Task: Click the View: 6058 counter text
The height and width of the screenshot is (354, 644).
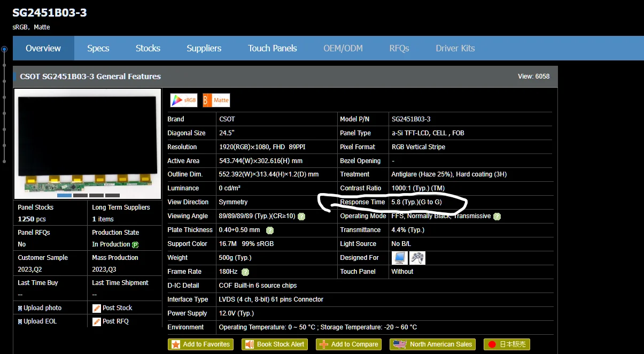Action: [x=534, y=76]
